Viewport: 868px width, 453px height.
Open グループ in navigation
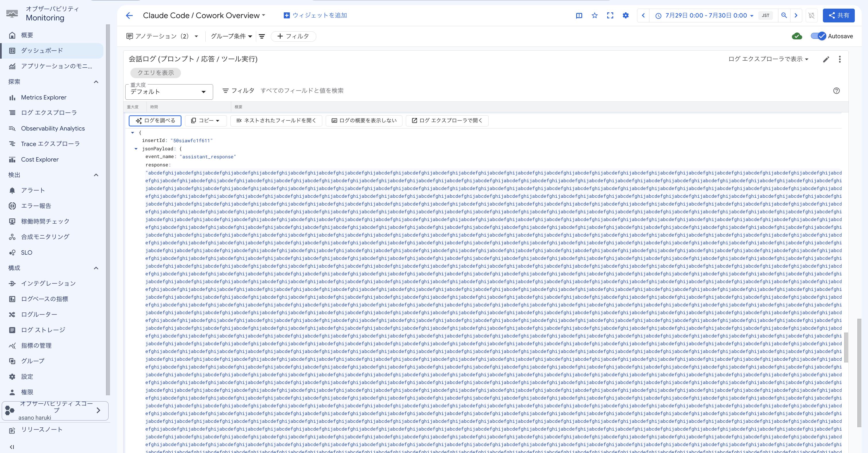tap(52, 361)
